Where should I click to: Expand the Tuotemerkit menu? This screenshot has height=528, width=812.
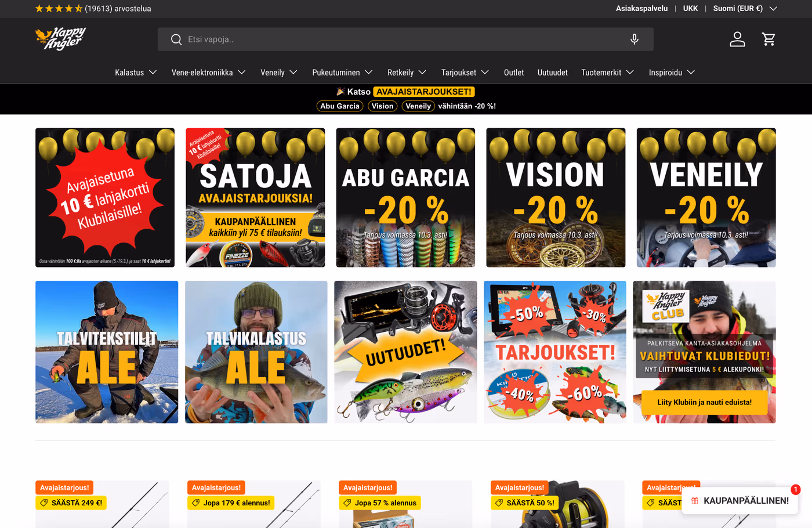tap(608, 73)
